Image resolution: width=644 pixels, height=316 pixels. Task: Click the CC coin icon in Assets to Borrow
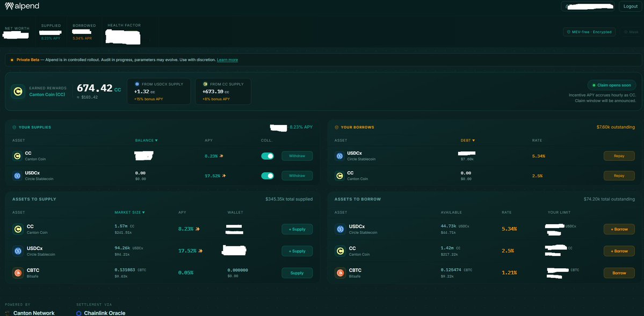pyautogui.click(x=340, y=251)
